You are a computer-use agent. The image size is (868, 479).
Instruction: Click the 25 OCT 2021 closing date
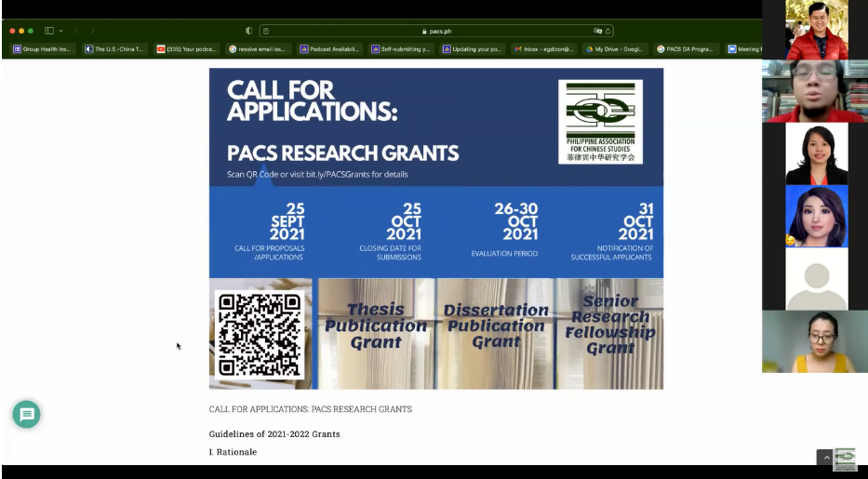click(404, 221)
